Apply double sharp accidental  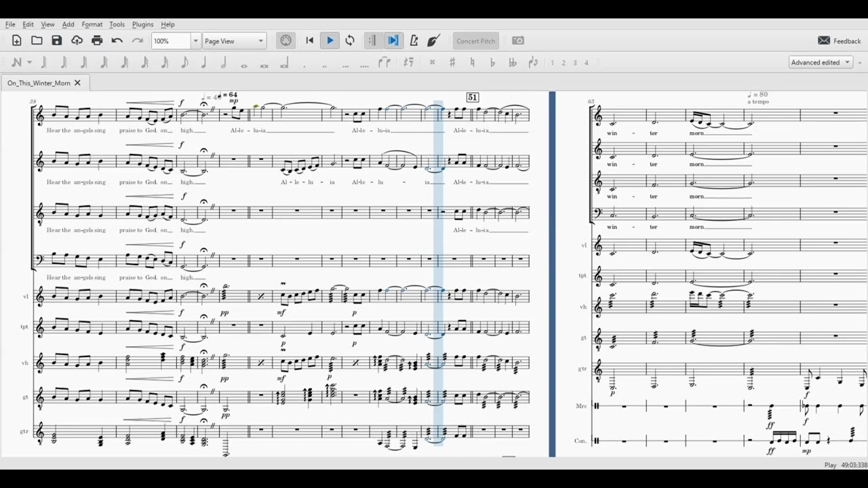tap(432, 62)
